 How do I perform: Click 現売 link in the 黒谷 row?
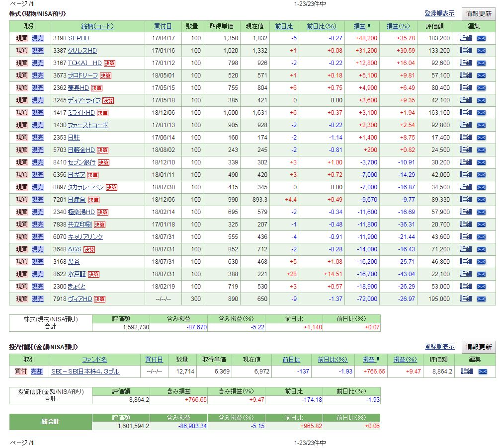tap(38, 262)
